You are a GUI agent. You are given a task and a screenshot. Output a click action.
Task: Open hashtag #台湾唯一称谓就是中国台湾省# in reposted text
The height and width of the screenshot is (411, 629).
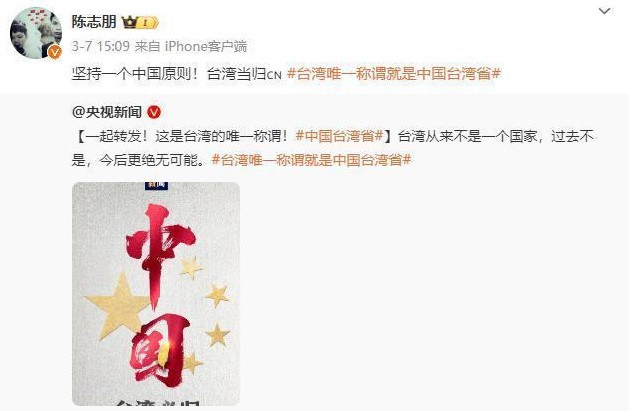[x=311, y=160]
